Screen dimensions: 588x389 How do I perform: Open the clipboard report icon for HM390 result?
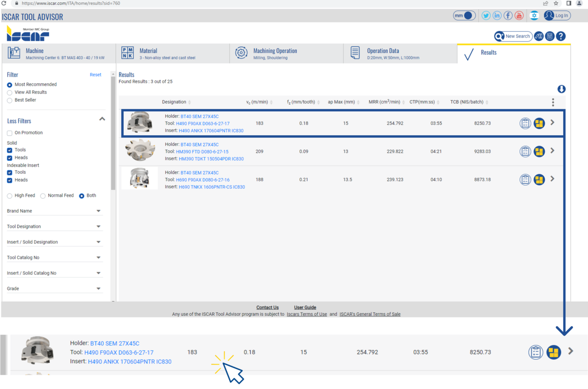pos(525,151)
